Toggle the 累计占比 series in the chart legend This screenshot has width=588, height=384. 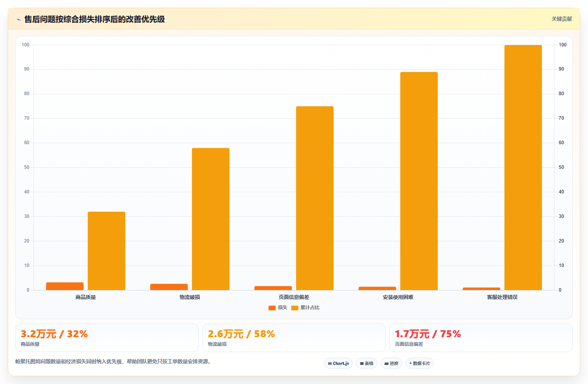(305, 308)
